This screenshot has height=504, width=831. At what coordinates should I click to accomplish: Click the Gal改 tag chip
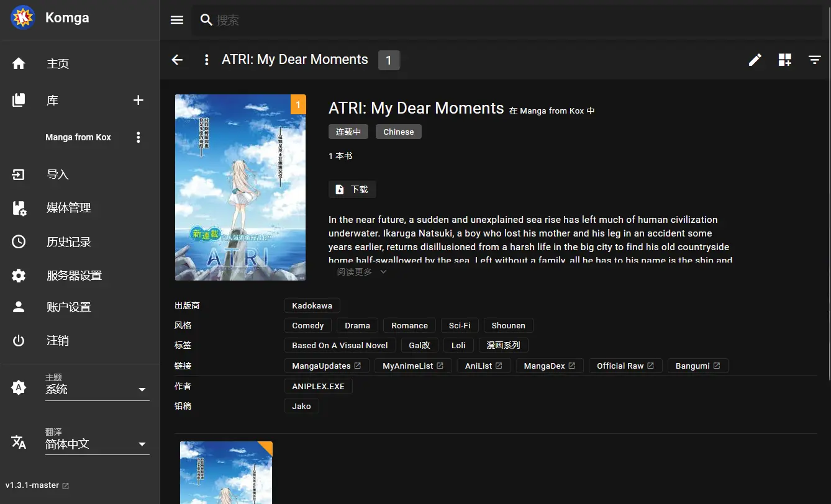[x=420, y=345]
